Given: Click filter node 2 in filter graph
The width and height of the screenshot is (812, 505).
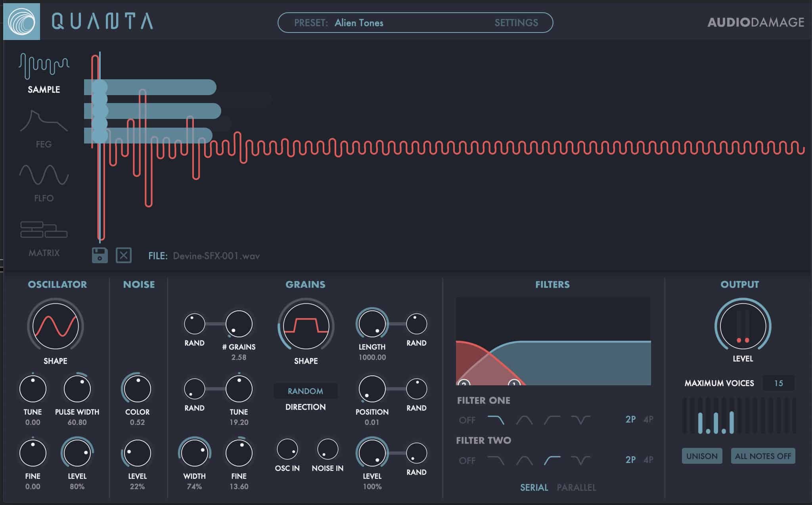Looking at the screenshot, I should [463, 383].
